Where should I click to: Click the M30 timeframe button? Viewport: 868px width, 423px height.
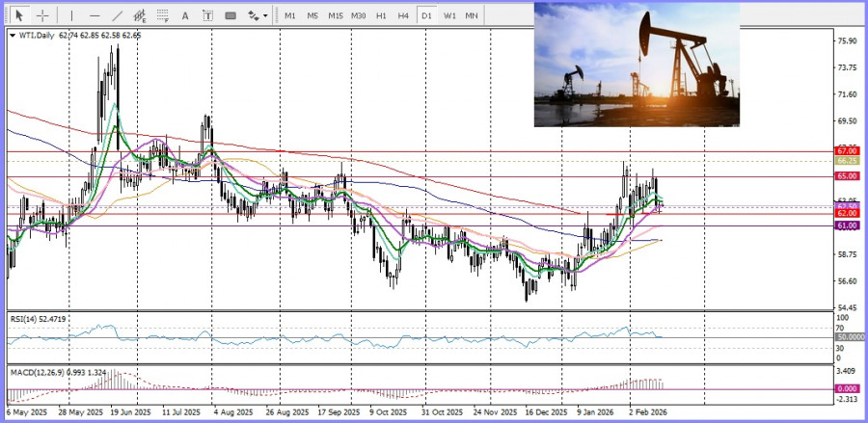point(358,15)
